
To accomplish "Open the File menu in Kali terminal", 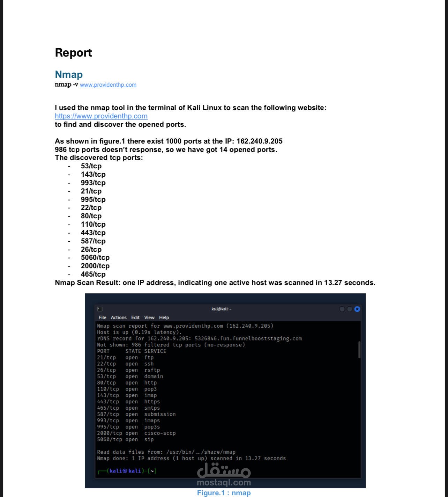I will point(102,317).
